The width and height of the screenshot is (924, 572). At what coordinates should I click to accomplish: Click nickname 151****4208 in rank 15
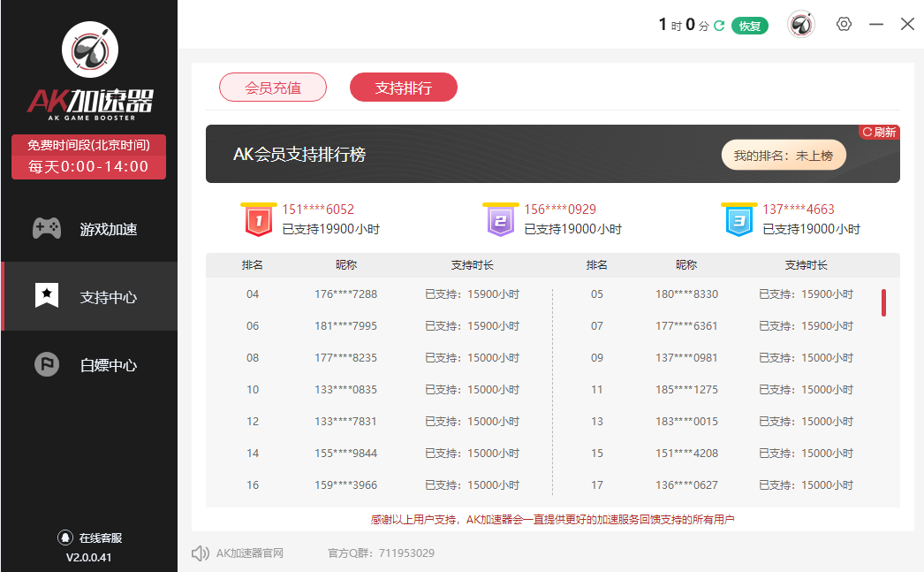[x=687, y=453]
